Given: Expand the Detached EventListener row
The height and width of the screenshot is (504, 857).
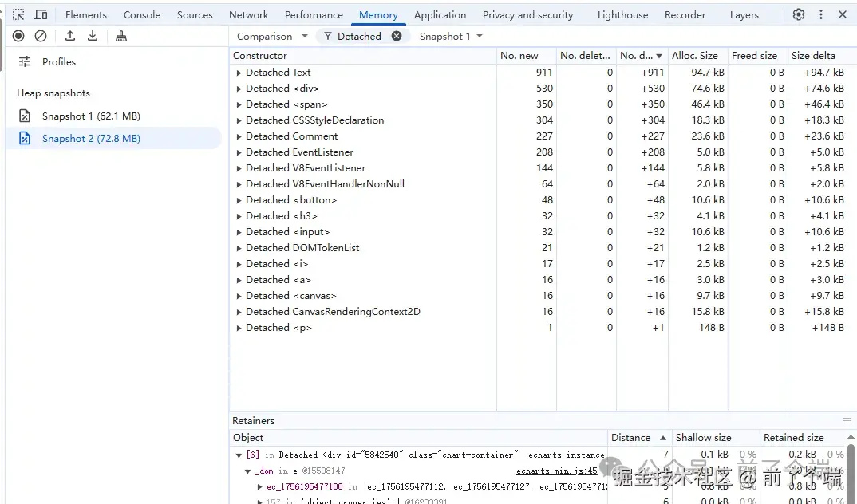Looking at the screenshot, I should click(239, 152).
